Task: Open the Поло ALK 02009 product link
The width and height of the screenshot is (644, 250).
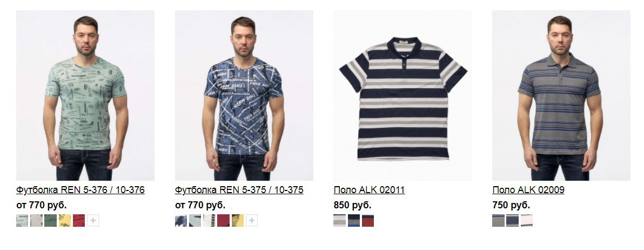Action: [528, 190]
